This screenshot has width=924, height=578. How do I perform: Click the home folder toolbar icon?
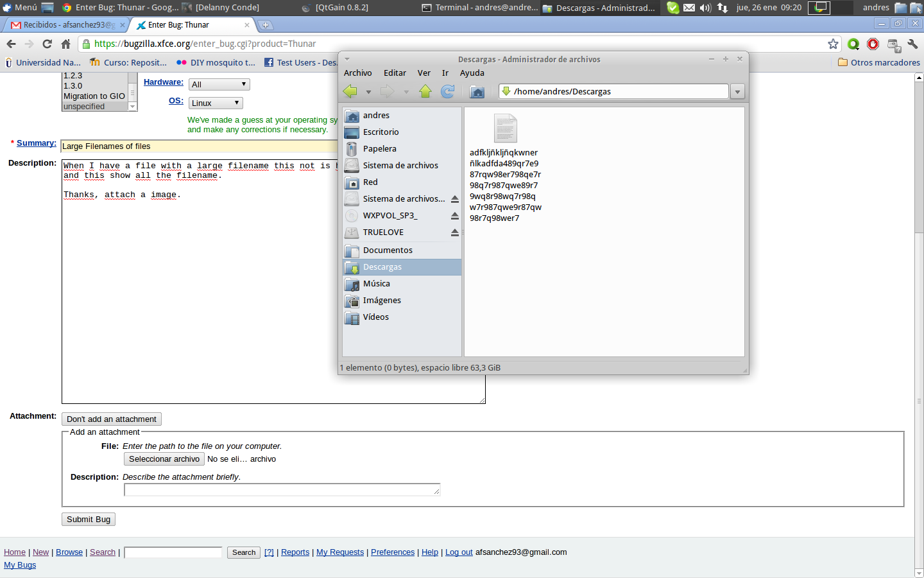click(x=477, y=92)
